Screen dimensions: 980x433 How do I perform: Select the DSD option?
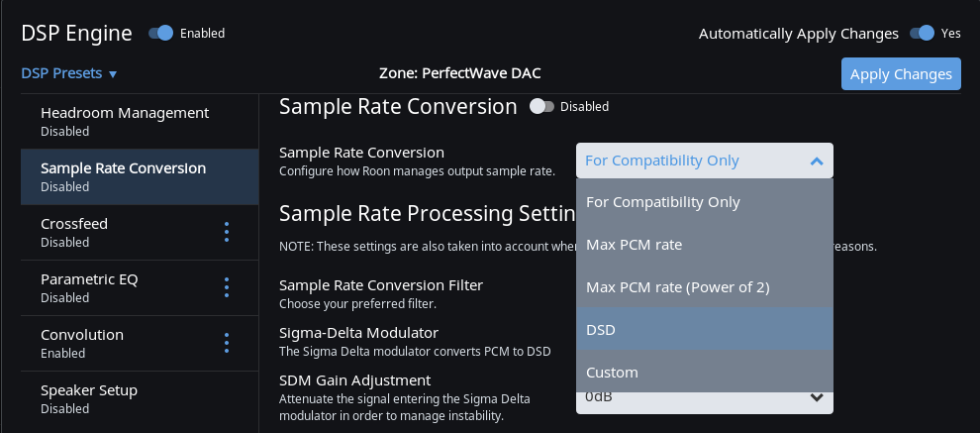[704, 329]
